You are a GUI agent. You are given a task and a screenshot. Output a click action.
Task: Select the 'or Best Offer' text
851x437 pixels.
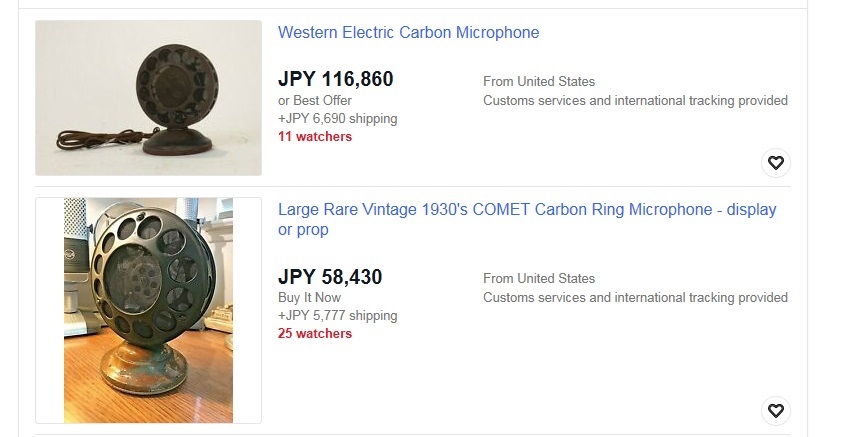pyautogui.click(x=315, y=100)
